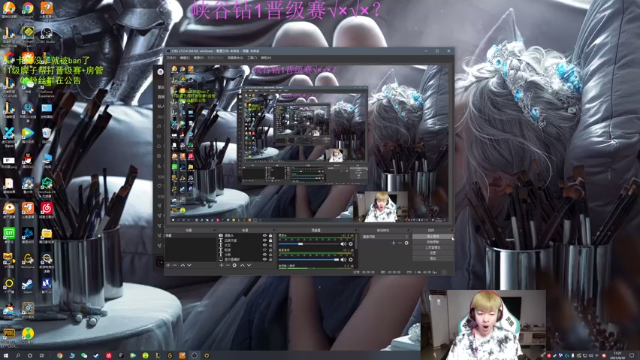Open settings gear of second mixer channel
Screen dimensions: 640x360
350,260
